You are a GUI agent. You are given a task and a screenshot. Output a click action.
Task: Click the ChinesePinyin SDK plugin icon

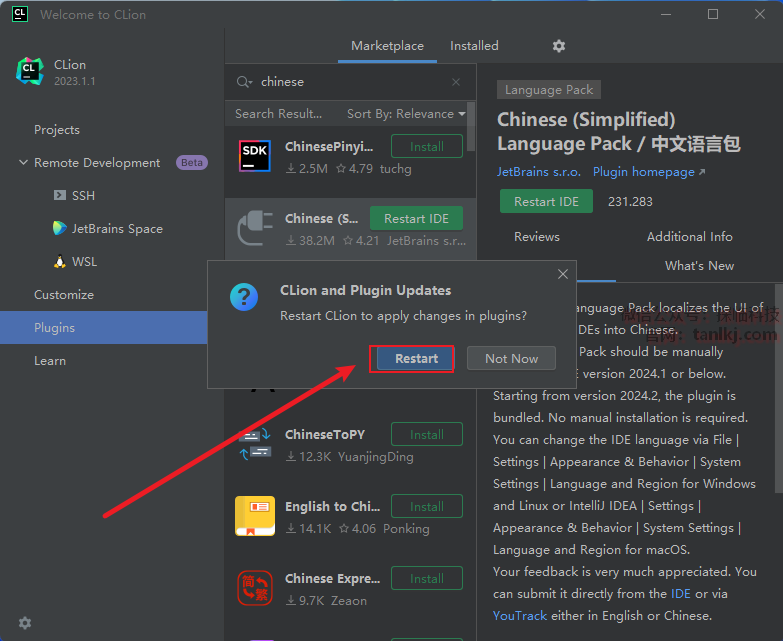point(254,157)
